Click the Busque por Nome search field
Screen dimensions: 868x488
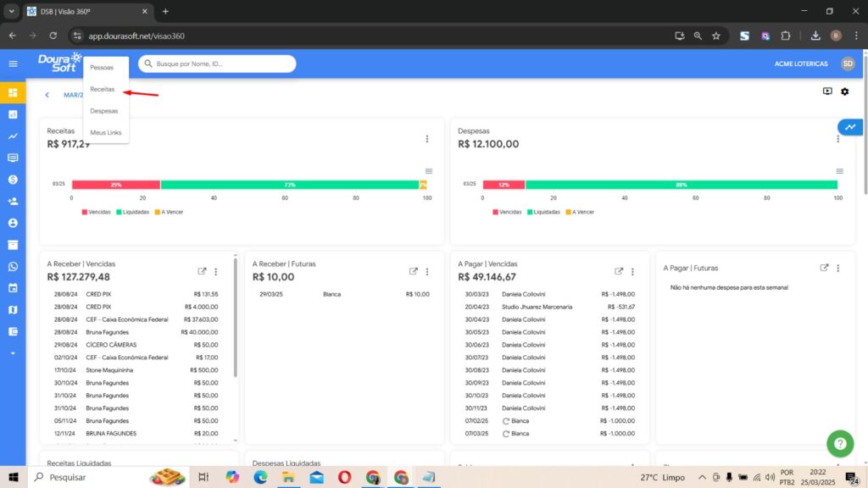[x=222, y=64]
